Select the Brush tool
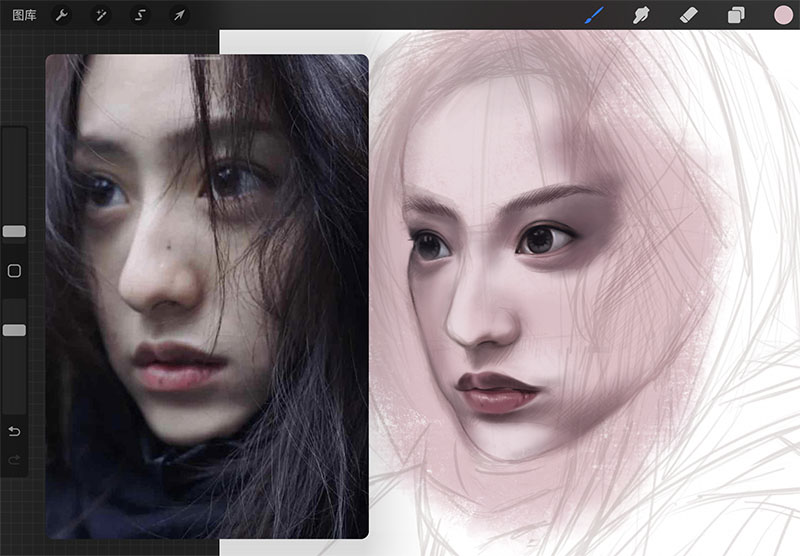The image size is (800, 556). 594,15
